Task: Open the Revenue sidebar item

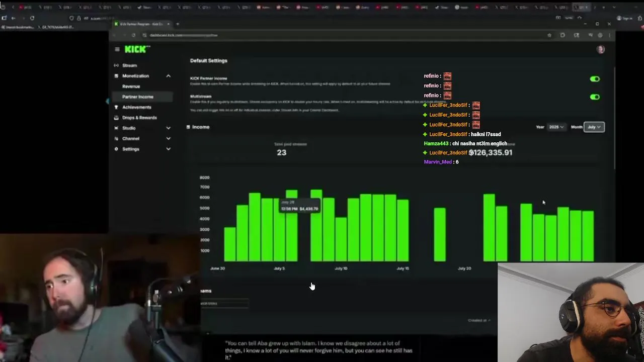Action: click(131, 86)
